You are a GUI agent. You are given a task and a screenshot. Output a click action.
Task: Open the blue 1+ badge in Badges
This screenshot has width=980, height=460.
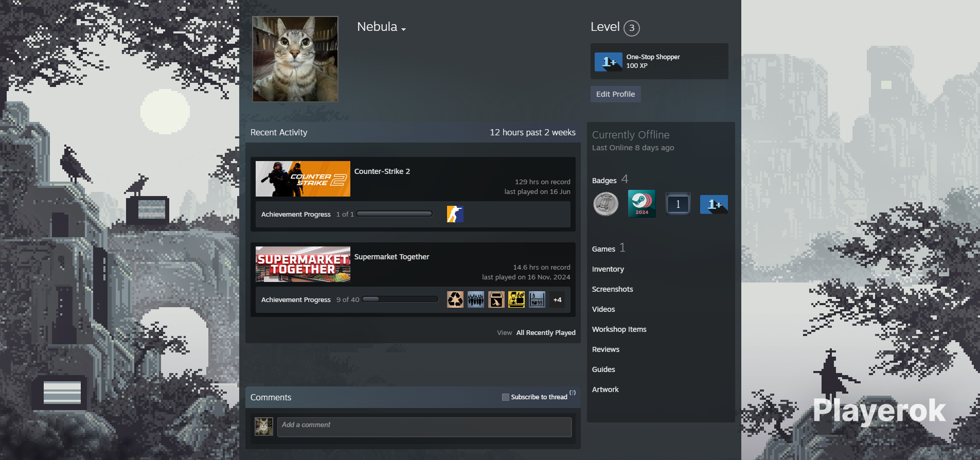tap(714, 204)
